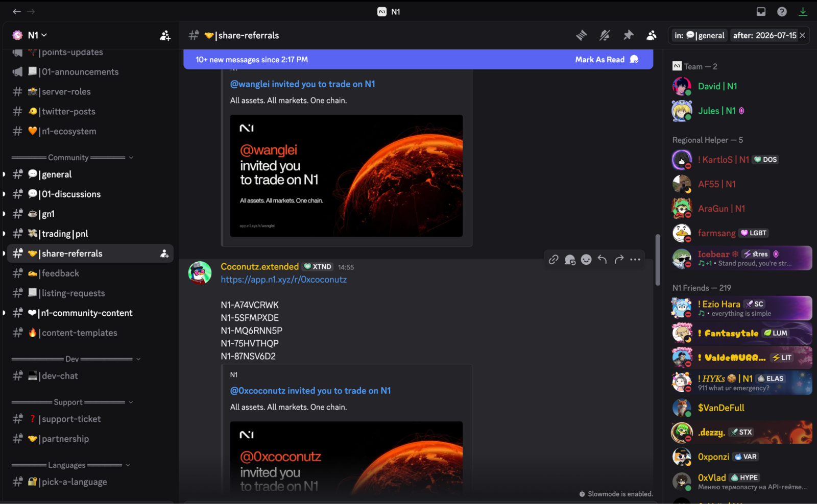
Task: Toggle channel notification mute bell
Action: pos(605,35)
